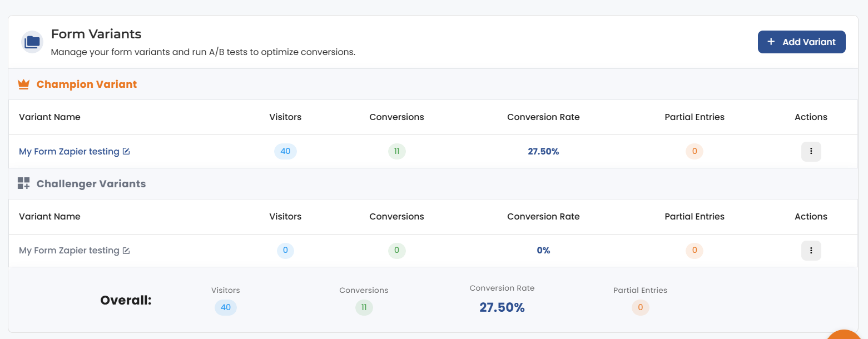This screenshot has width=868, height=339.
Task: Click the Form Variants title
Action: pos(96,34)
